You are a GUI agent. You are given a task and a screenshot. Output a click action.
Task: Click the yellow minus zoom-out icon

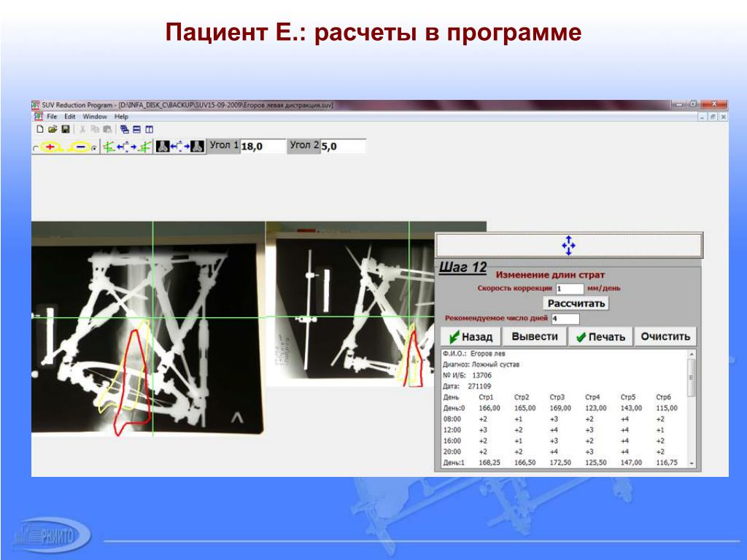[x=80, y=147]
